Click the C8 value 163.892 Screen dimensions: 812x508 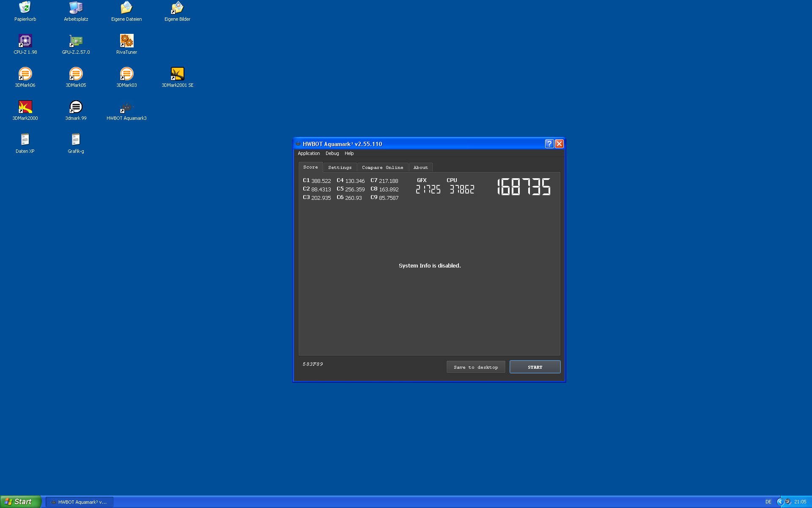(389, 189)
